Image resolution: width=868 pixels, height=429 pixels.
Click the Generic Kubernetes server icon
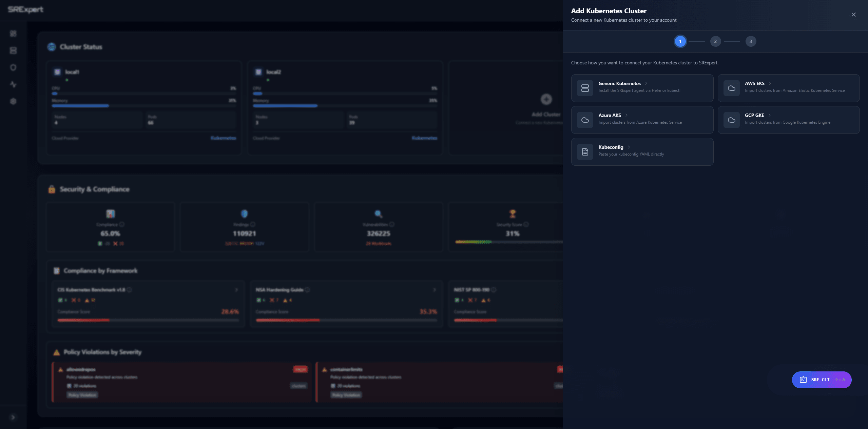(585, 88)
